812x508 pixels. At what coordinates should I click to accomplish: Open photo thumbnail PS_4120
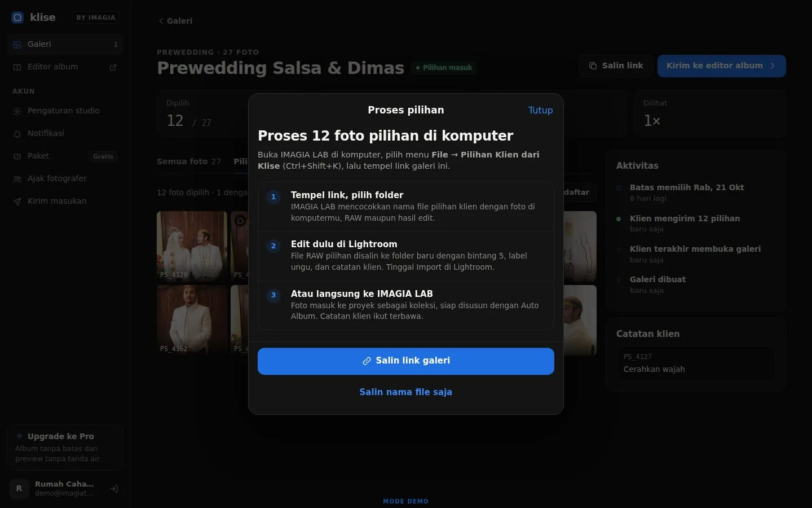(x=192, y=246)
